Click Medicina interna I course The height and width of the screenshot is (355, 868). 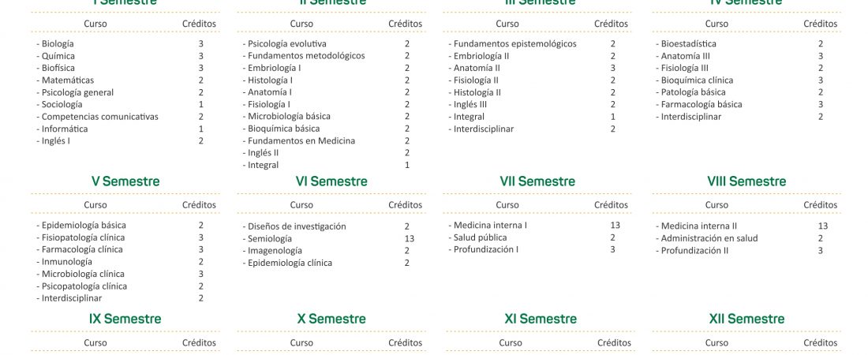(488, 226)
